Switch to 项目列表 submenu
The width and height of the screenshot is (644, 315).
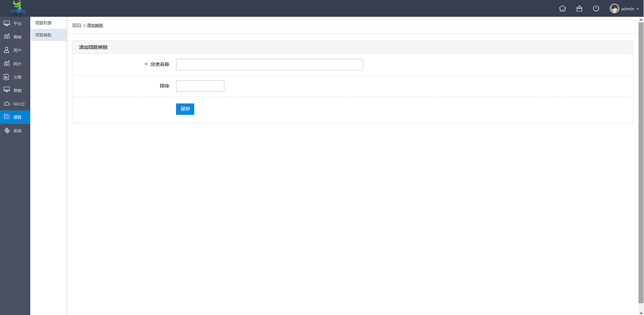pyautogui.click(x=48, y=23)
